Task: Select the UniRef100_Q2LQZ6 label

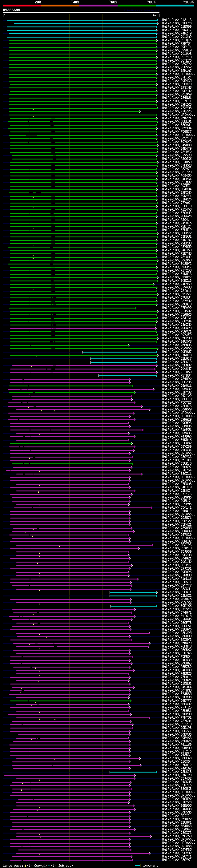Action: (177, 406)
